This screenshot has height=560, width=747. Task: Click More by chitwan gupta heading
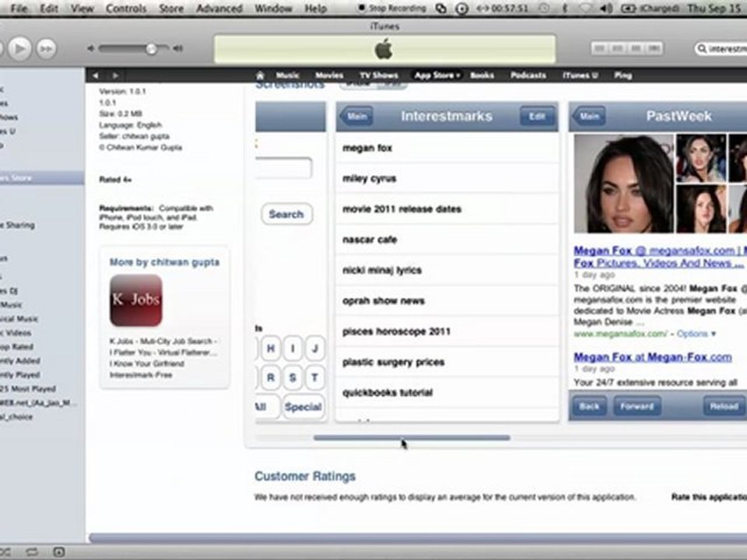(164, 262)
